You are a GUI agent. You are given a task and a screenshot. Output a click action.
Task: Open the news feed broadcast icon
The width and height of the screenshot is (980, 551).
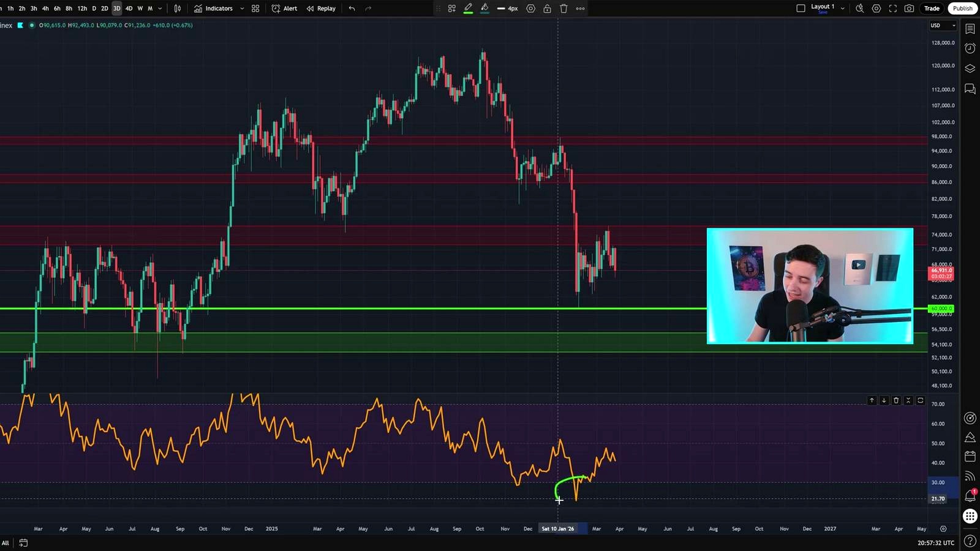970,476
